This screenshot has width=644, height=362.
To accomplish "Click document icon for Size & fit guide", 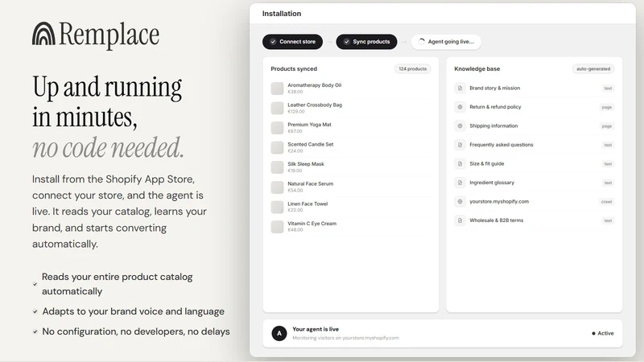I will click(460, 163).
